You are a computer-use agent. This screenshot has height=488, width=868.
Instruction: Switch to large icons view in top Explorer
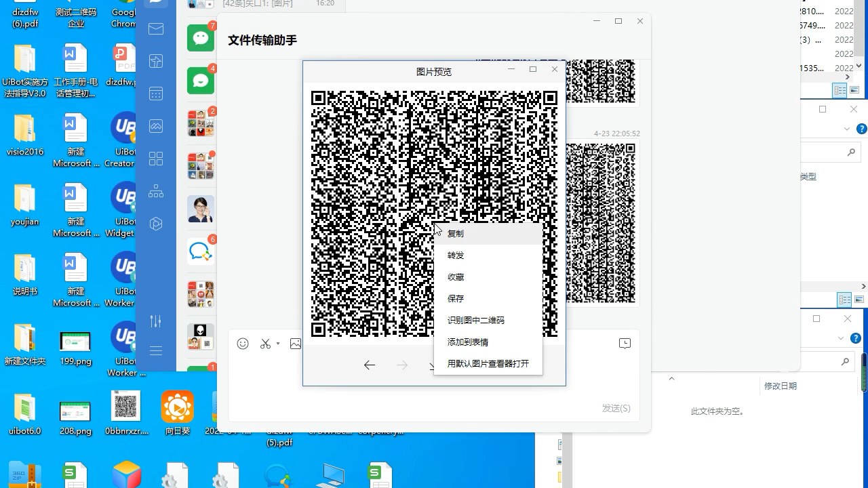[x=854, y=90]
